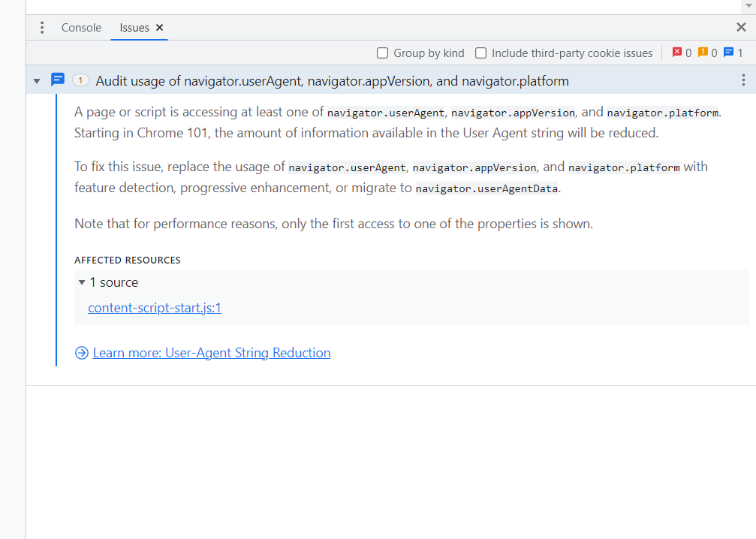Select the Issues tab

(x=134, y=28)
